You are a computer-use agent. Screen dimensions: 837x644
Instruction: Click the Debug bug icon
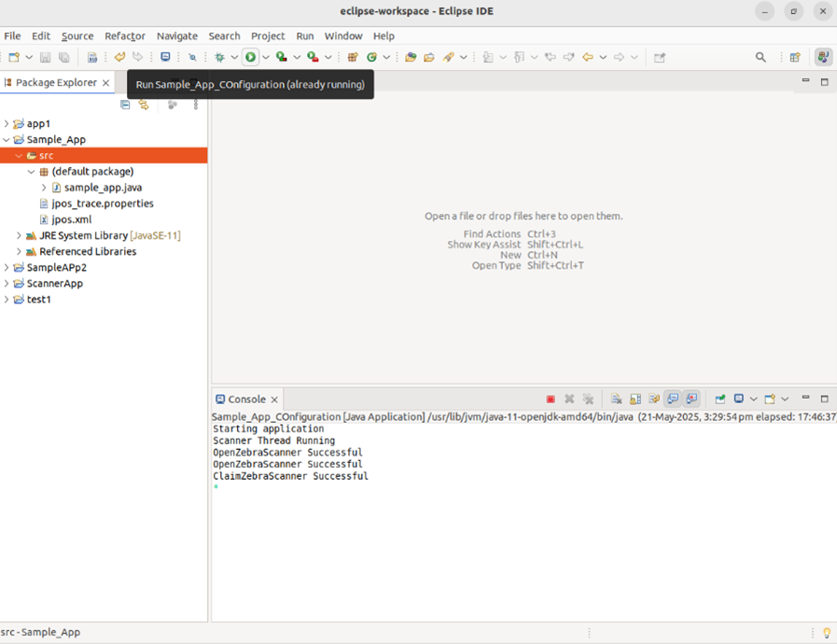(x=220, y=58)
